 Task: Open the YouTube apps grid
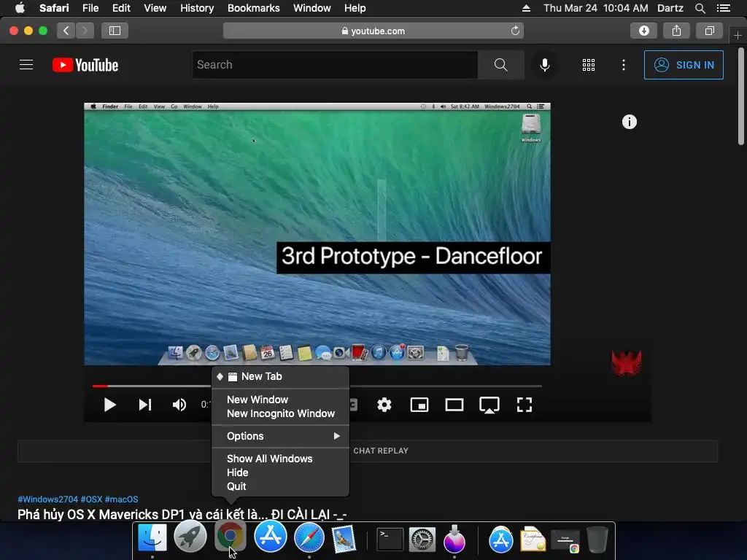coord(589,65)
